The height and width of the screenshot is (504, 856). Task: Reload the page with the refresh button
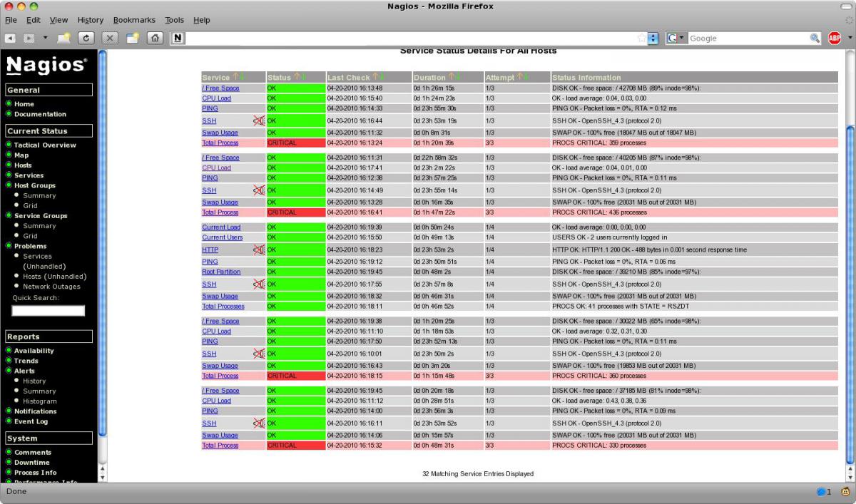[87, 38]
